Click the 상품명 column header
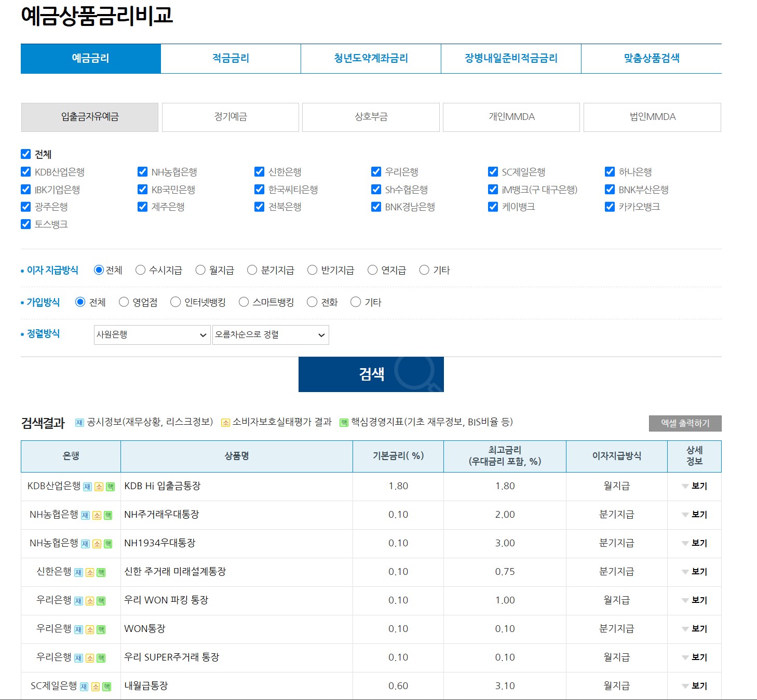 point(237,456)
